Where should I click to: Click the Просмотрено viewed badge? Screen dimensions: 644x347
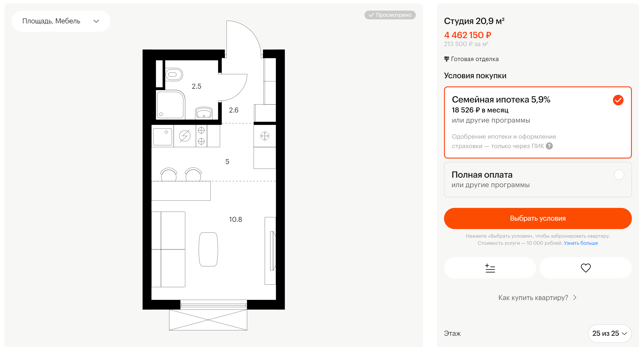coord(390,15)
